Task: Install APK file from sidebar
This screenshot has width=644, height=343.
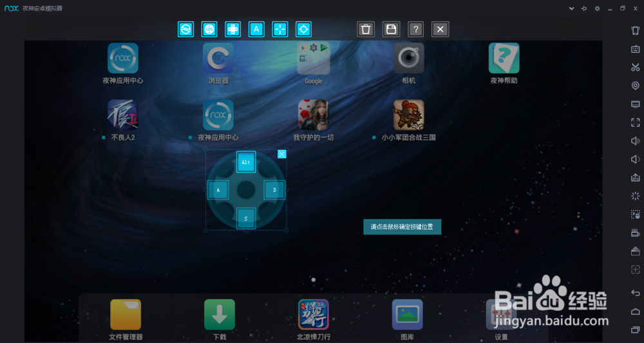Action: point(635,178)
